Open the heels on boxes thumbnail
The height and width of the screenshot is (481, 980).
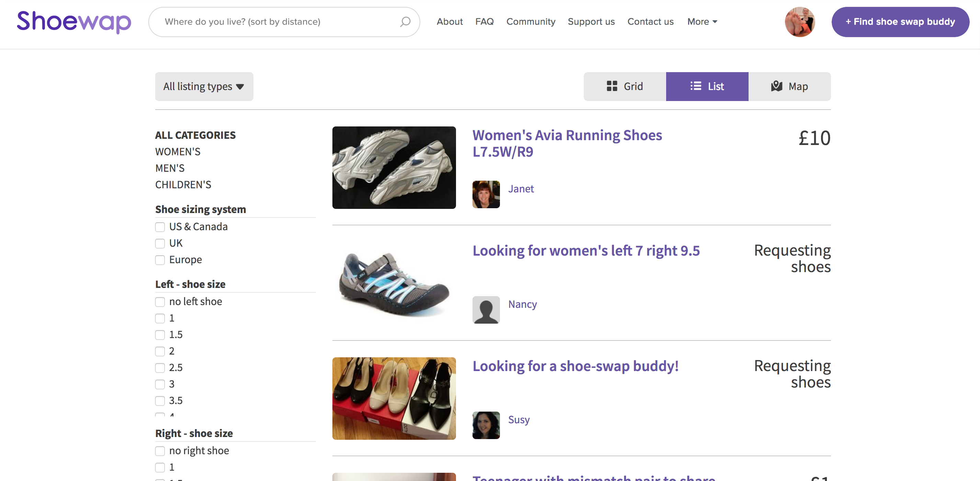(394, 399)
